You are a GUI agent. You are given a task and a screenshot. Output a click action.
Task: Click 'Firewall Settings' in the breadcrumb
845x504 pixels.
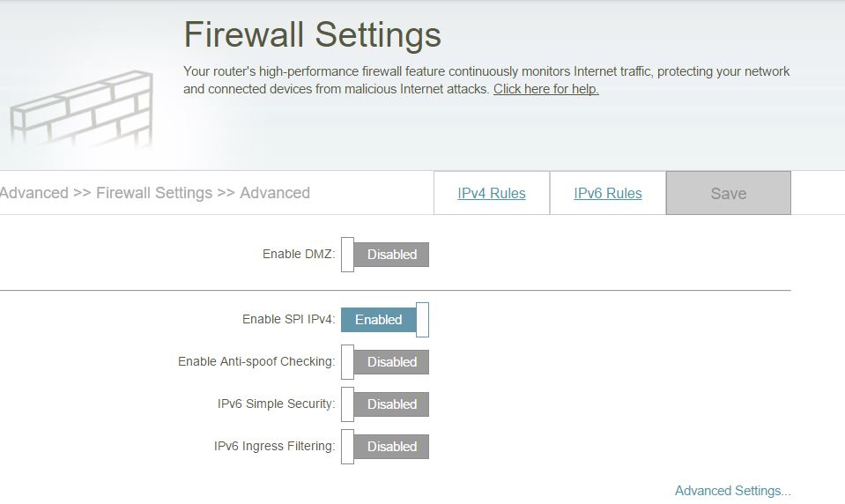point(154,193)
